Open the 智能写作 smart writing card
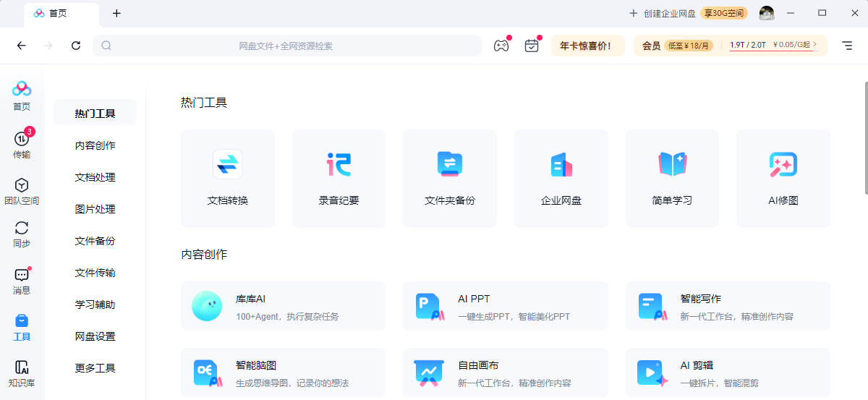 click(x=728, y=306)
